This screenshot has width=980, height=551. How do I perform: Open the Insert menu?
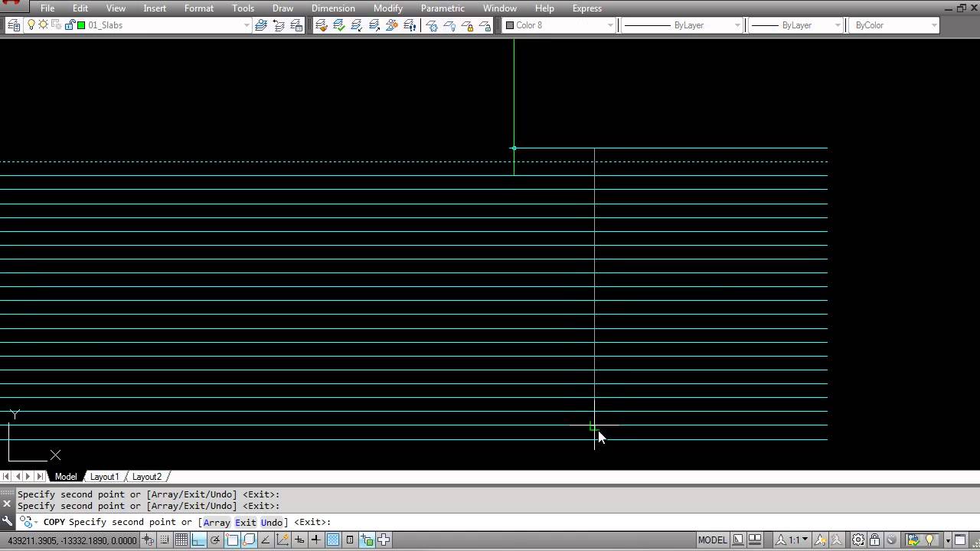[155, 8]
